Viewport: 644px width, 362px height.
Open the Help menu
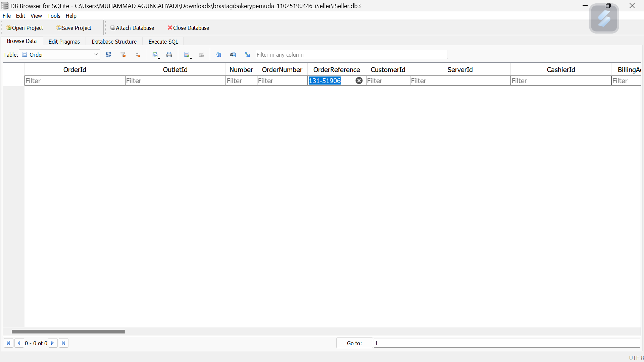[71, 16]
